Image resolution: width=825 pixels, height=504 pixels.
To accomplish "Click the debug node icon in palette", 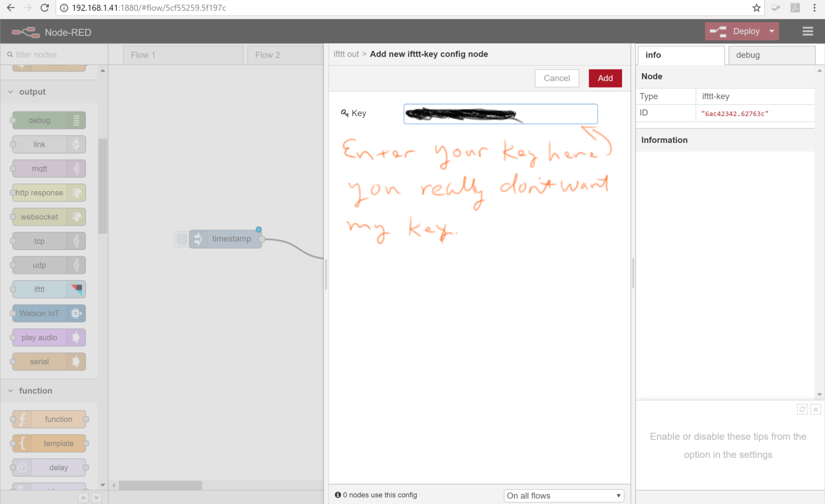I will [76, 120].
